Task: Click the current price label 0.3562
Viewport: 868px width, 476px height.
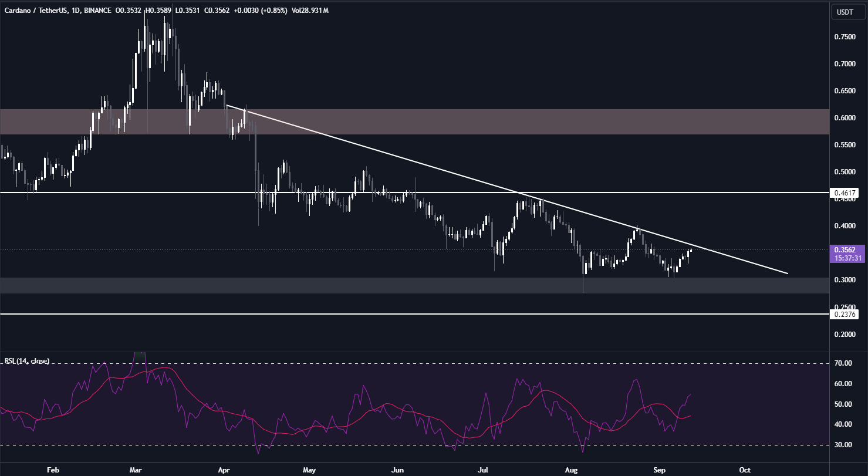Action: click(x=845, y=249)
